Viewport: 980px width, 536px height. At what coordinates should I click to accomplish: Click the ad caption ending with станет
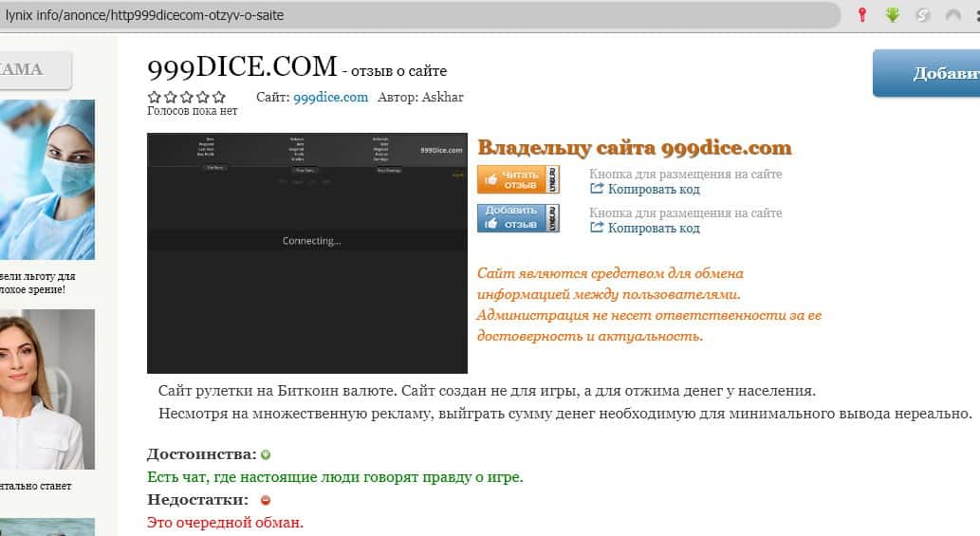[x=36, y=486]
